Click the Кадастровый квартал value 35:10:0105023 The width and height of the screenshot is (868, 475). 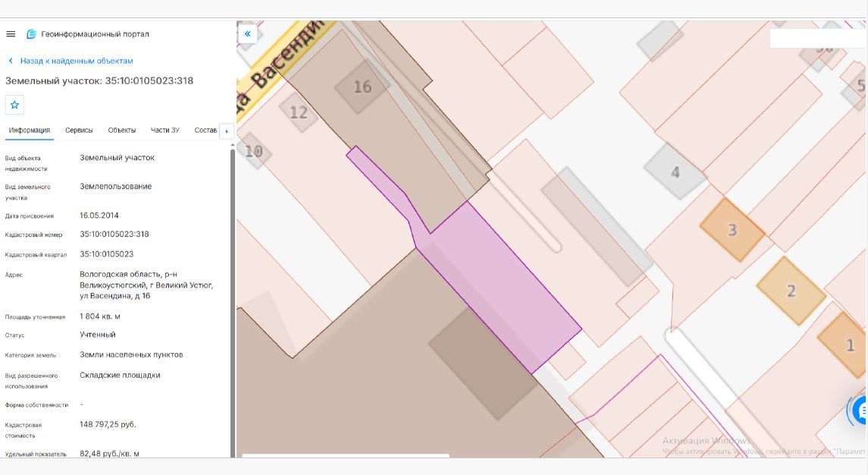pyautogui.click(x=107, y=254)
